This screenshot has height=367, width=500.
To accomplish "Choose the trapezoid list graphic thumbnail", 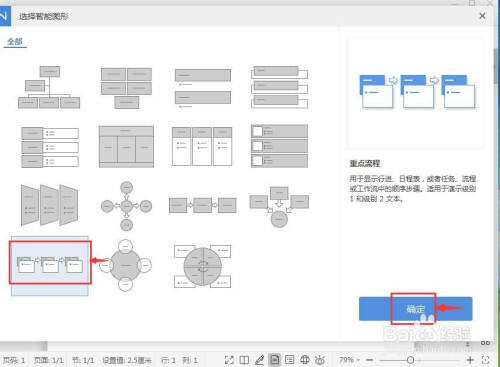I will click(x=49, y=205).
